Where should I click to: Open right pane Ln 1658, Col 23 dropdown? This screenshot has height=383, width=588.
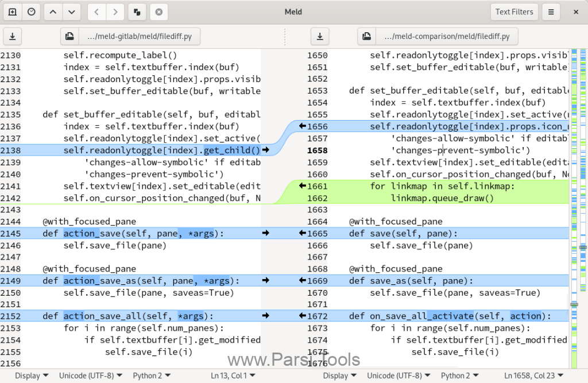click(x=534, y=376)
